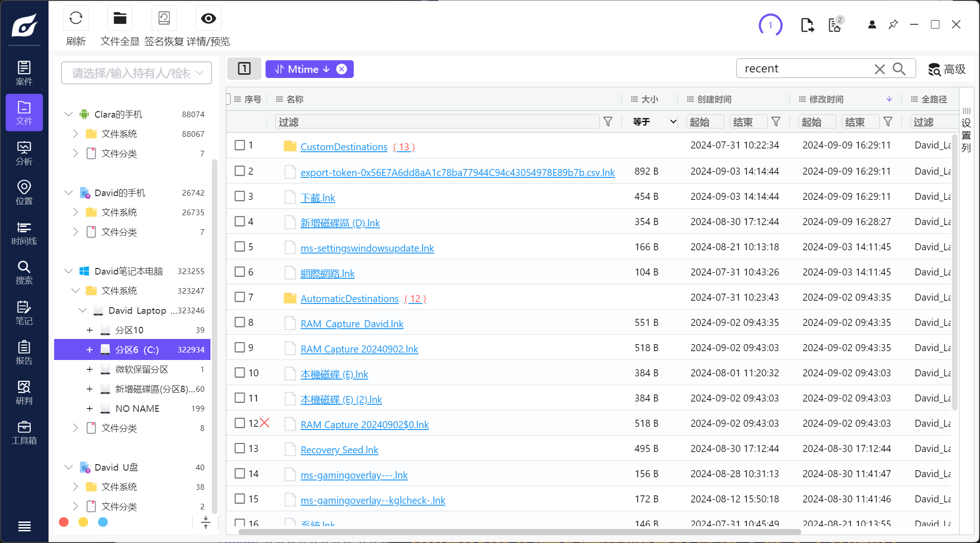Viewport: 980px width, 543px height.
Task: Click the 刷新 refresh icon
Action: [x=76, y=19]
